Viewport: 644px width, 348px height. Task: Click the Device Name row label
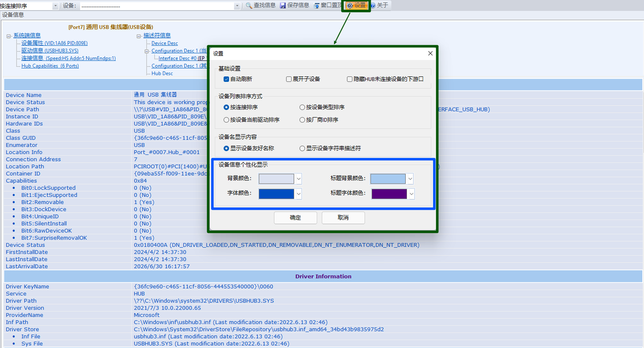24,95
